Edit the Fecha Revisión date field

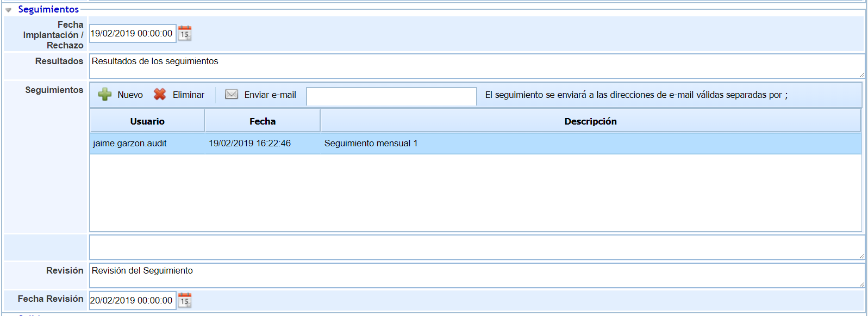(x=132, y=300)
